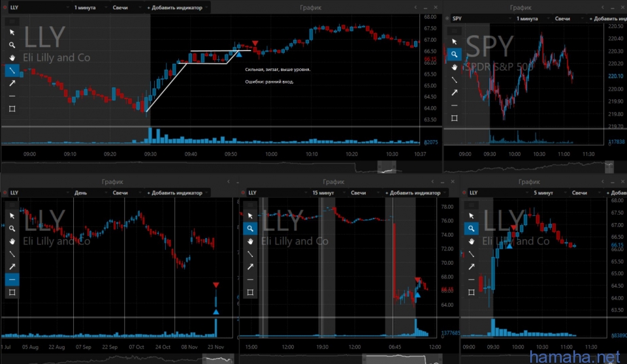Click active horizontal line tool in LLY daily chart
Viewport: 627px width, 364px height.
click(x=12, y=280)
